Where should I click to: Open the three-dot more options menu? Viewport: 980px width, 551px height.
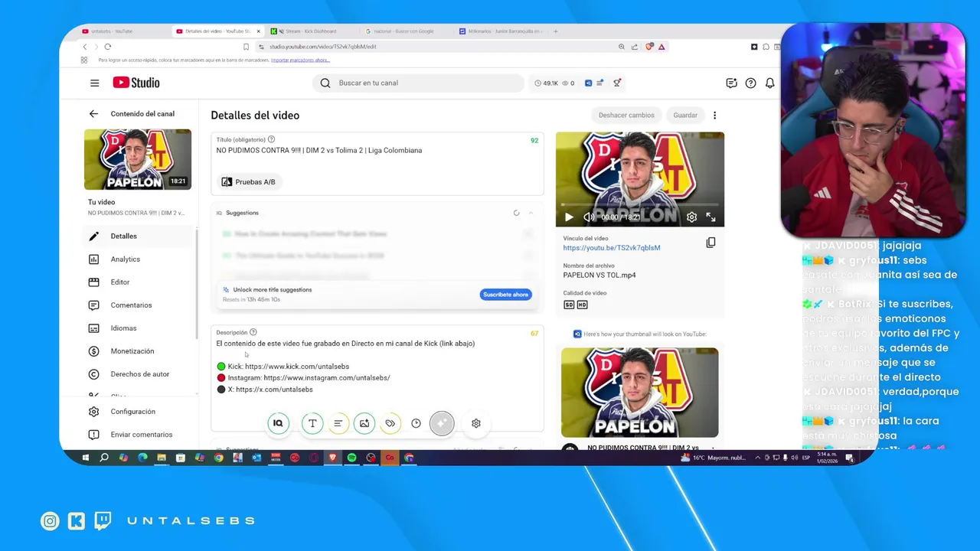(714, 115)
